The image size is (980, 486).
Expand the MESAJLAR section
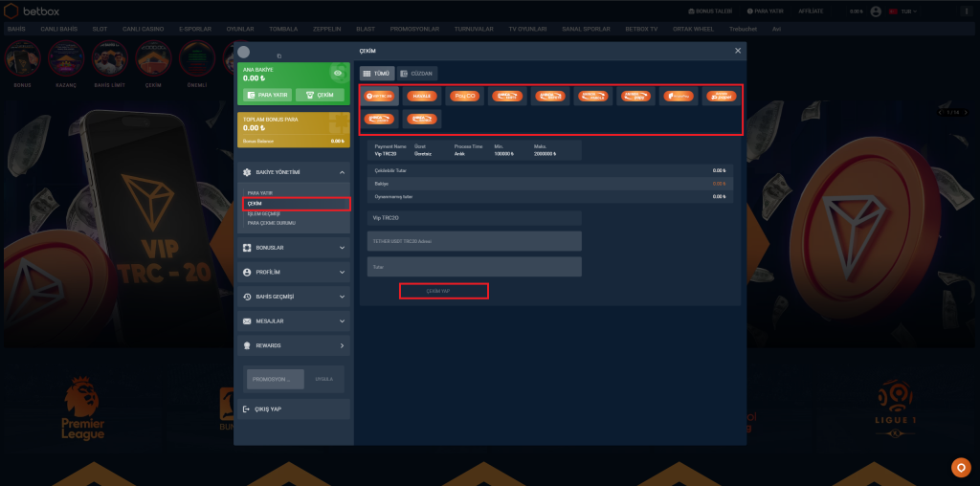294,321
